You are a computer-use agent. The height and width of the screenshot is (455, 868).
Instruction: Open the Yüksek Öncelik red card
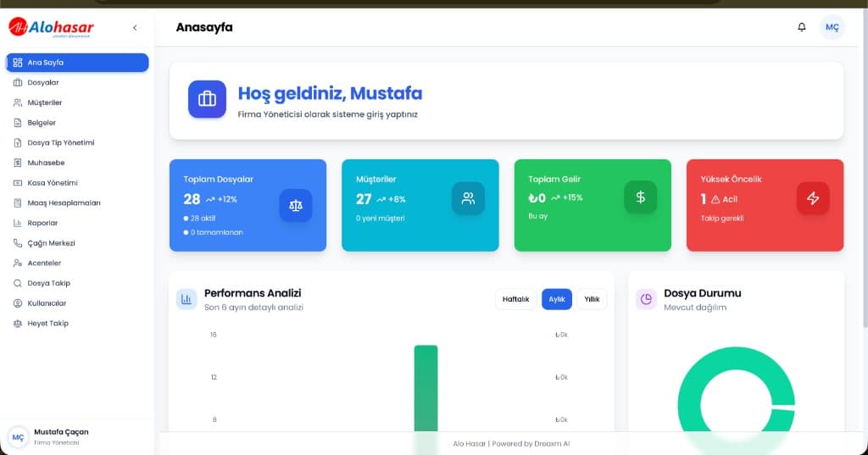pyautogui.click(x=765, y=205)
